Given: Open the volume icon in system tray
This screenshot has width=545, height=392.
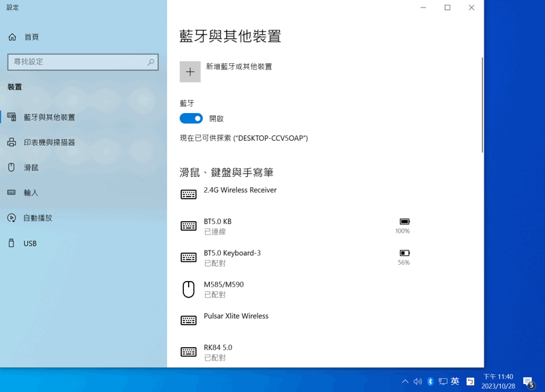Looking at the screenshot, I should pyautogui.click(x=418, y=381).
